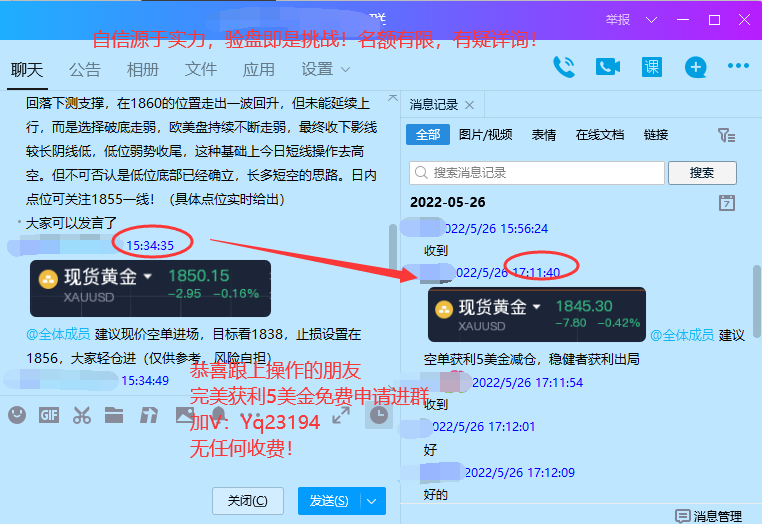The image size is (762, 524).
Task: Toggle the message history clock button
Action: tap(378, 416)
